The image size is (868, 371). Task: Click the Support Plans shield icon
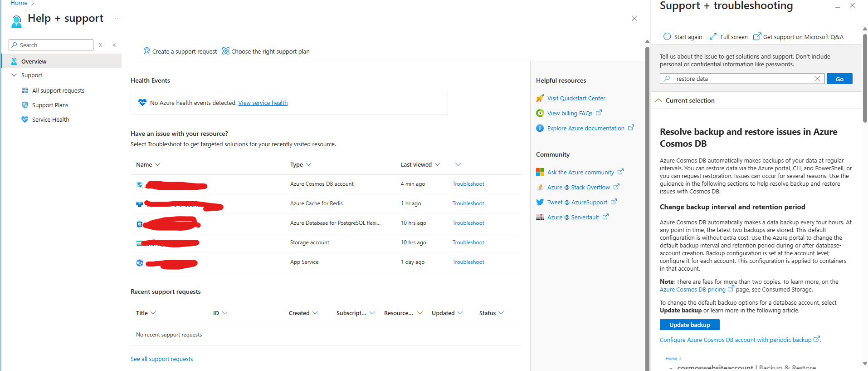[25, 105]
